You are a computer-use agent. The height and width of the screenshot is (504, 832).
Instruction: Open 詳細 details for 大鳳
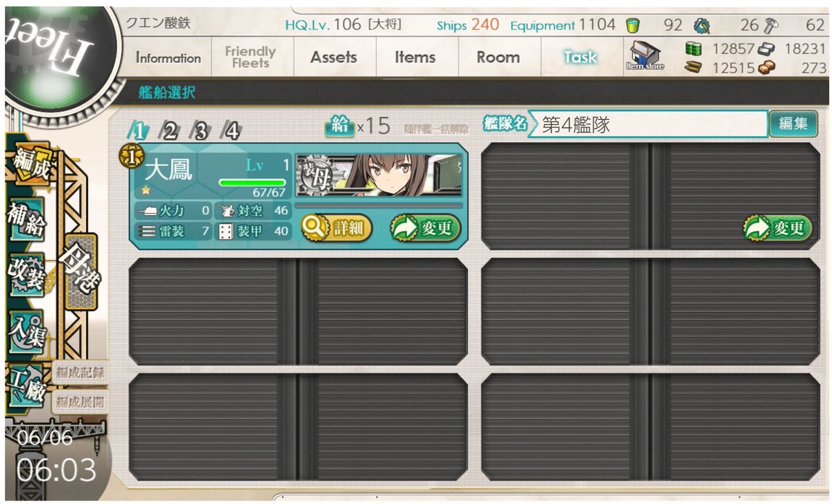click(x=337, y=227)
